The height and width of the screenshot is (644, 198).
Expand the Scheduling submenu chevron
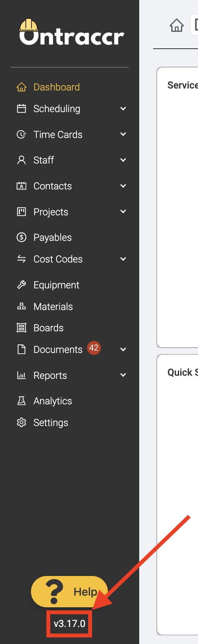pyautogui.click(x=123, y=109)
